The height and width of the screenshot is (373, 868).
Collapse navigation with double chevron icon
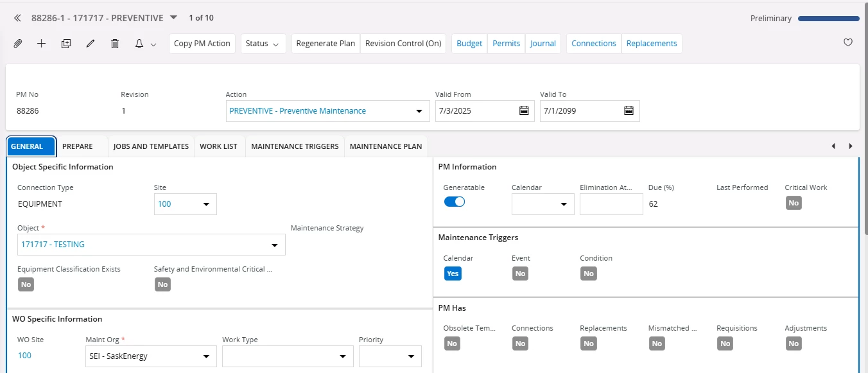(x=18, y=18)
